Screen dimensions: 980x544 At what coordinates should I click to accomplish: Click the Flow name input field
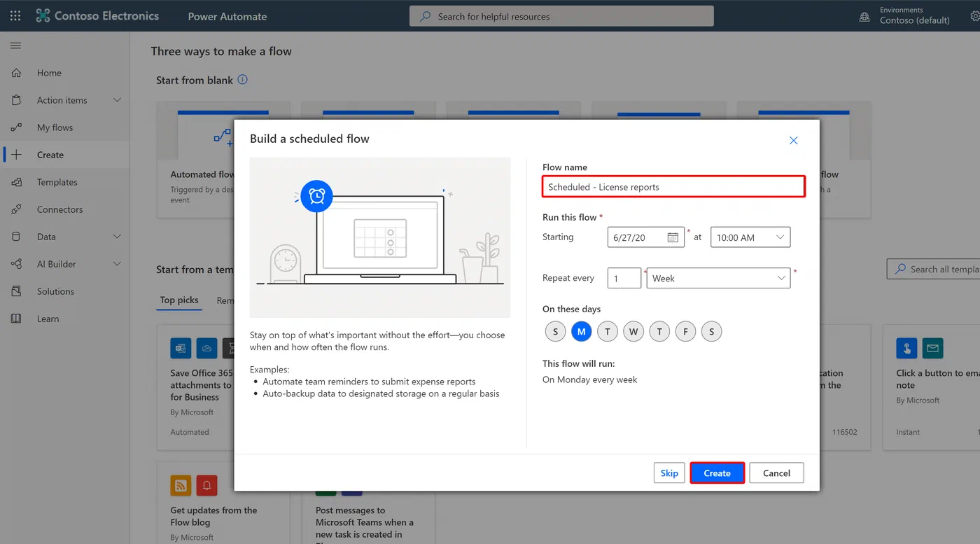[673, 187]
